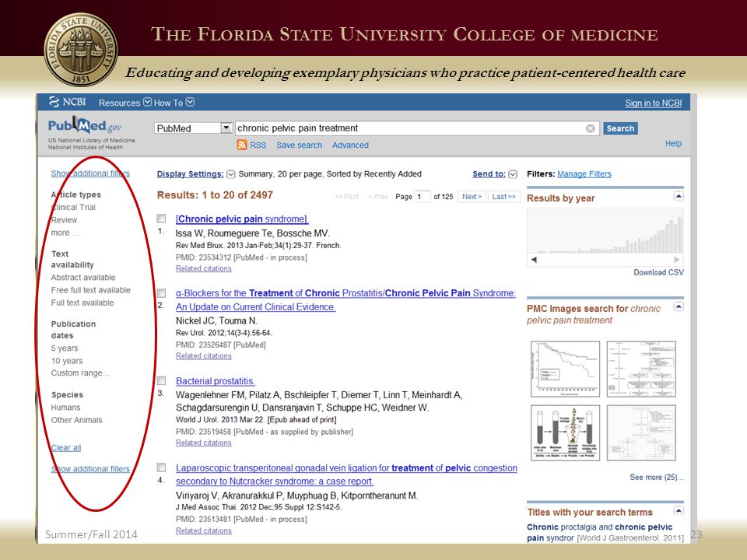747x560 pixels.
Task: Filter by Abstract available
Action: pos(83,277)
